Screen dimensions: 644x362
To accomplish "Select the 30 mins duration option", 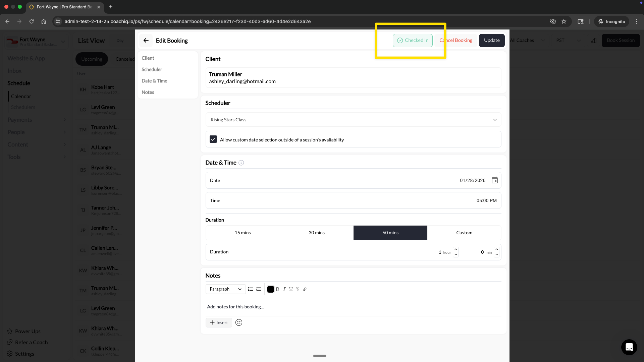I will pyautogui.click(x=316, y=232).
